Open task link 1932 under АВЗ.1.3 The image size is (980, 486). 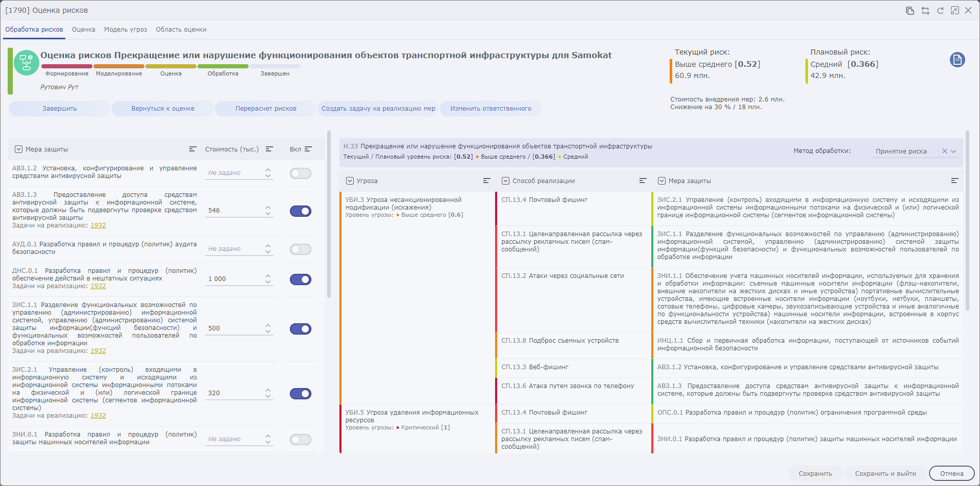(98, 225)
